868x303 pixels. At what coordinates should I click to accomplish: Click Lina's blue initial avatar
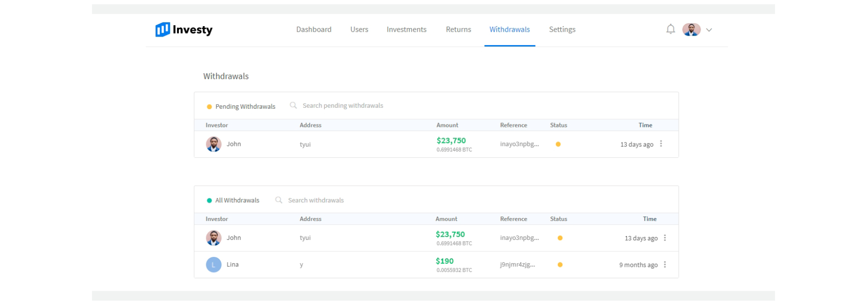click(x=213, y=265)
